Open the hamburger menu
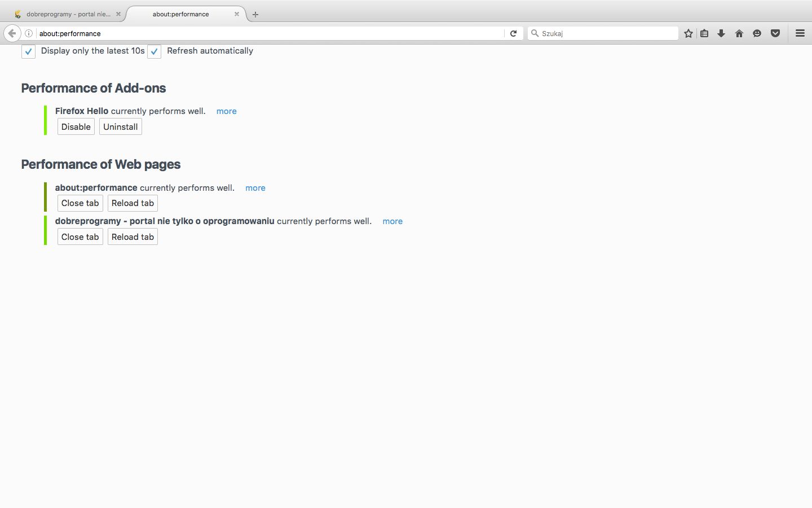Image resolution: width=812 pixels, height=508 pixels. [x=800, y=33]
